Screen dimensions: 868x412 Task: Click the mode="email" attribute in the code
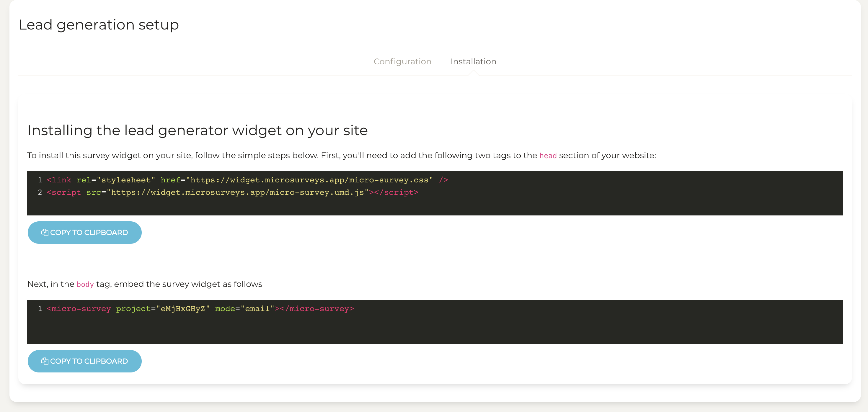point(245,309)
